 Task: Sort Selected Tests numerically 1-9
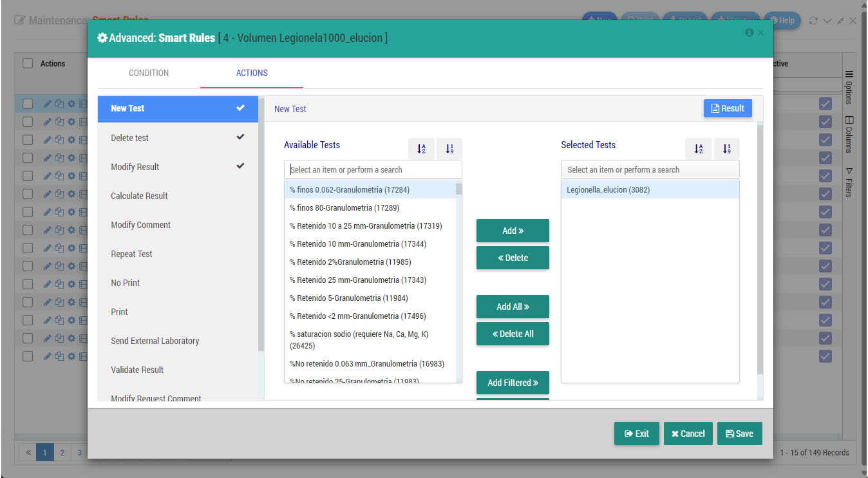727,149
